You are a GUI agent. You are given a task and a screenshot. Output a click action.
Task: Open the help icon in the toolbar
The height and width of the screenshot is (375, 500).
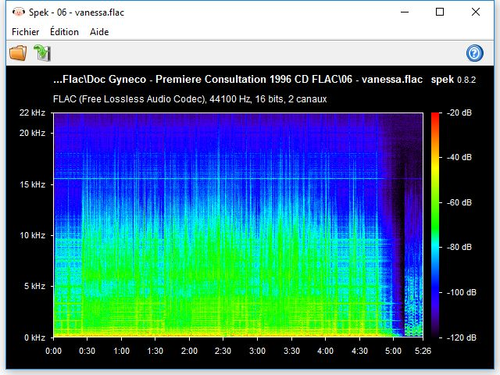click(x=475, y=53)
